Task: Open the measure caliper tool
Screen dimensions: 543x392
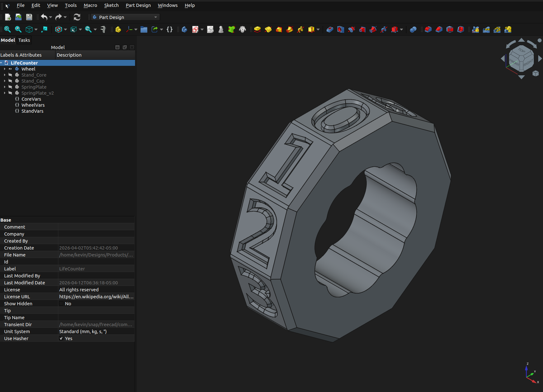Action: [x=104, y=29]
